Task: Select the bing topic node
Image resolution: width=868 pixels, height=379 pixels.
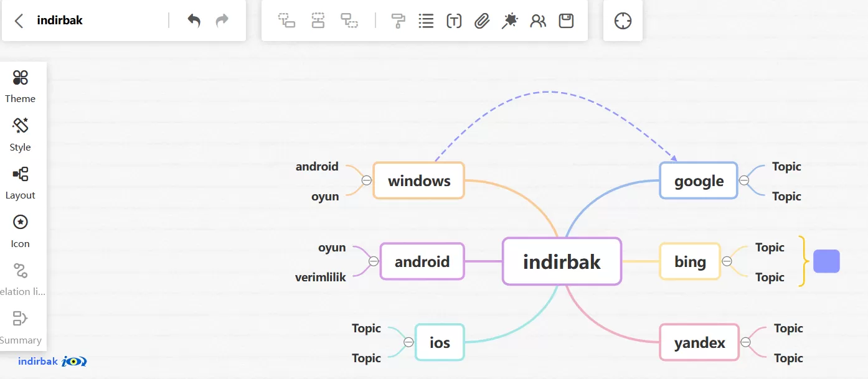Action: point(690,261)
